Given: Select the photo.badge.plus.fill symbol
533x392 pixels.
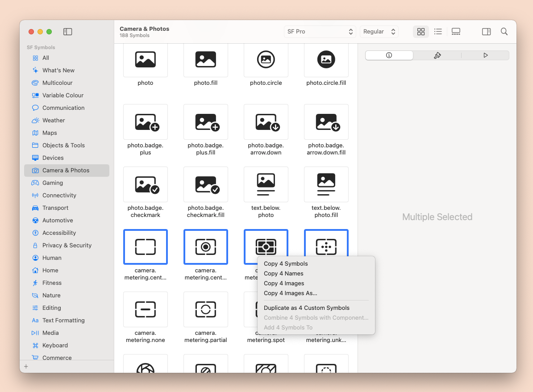Looking at the screenshot, I should 206,122.
